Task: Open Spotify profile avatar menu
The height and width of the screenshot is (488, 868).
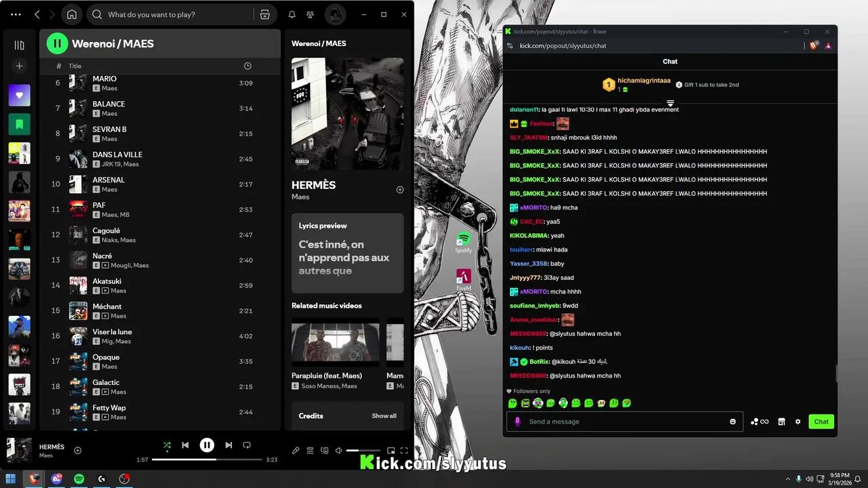Action: point(334,14)
